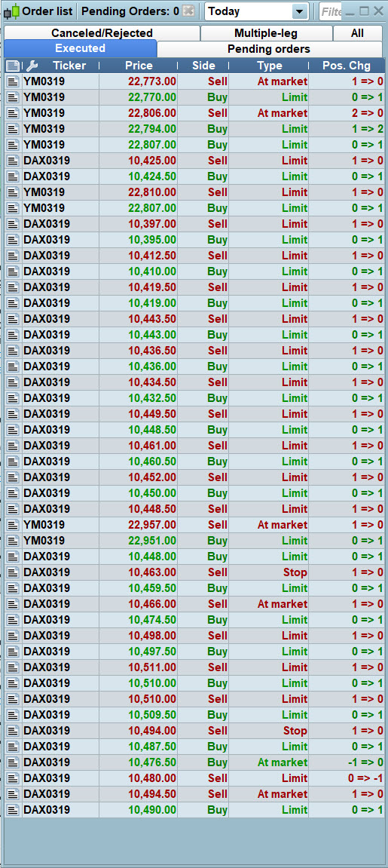Click Limit type in the 10,474.50 row

(x=295, y=620)
